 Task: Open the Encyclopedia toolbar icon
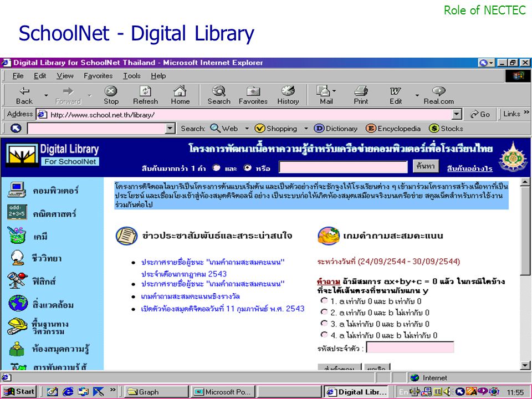pyautogui.click(x=371, y=128)
